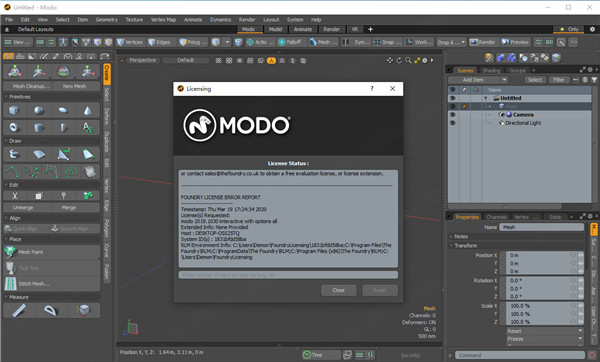Toggle Symmetry in toolbar

point(356,42)
